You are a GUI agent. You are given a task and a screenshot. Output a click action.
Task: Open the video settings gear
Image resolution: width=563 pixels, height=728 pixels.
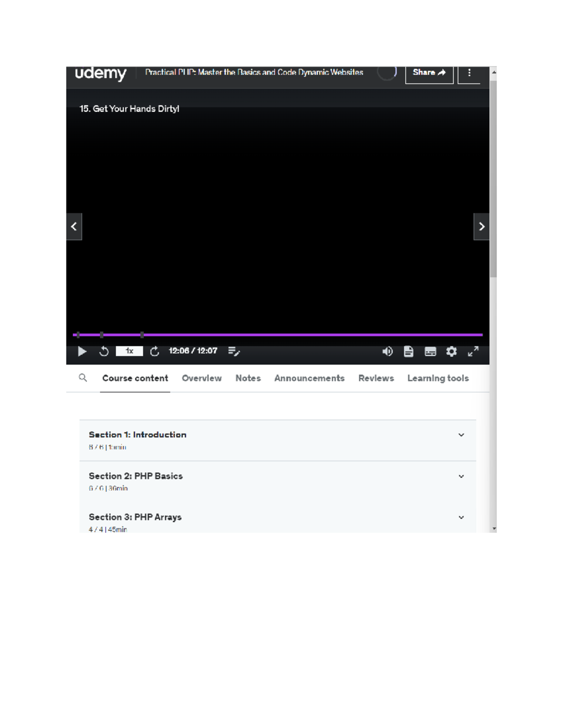(451, 351)
